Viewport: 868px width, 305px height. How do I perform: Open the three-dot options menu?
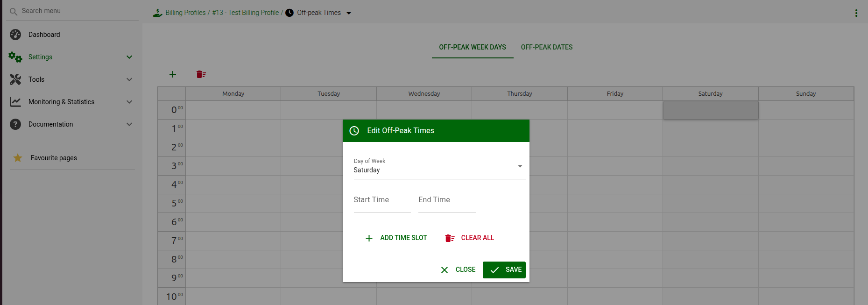point(856,13)
